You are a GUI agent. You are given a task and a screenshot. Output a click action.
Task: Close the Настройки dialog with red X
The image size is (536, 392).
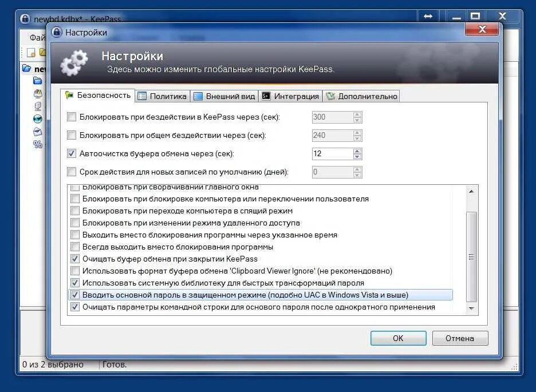pyautogui.click(x=482, y=29)
